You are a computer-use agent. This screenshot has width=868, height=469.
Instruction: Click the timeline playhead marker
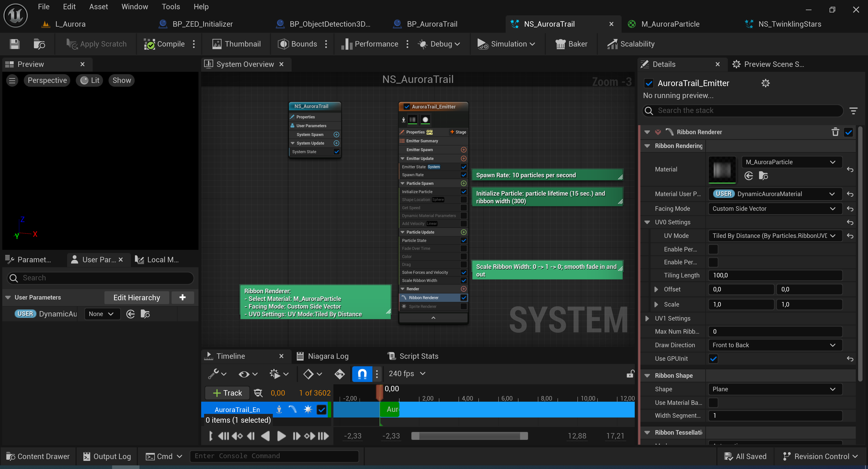[380, 393]
